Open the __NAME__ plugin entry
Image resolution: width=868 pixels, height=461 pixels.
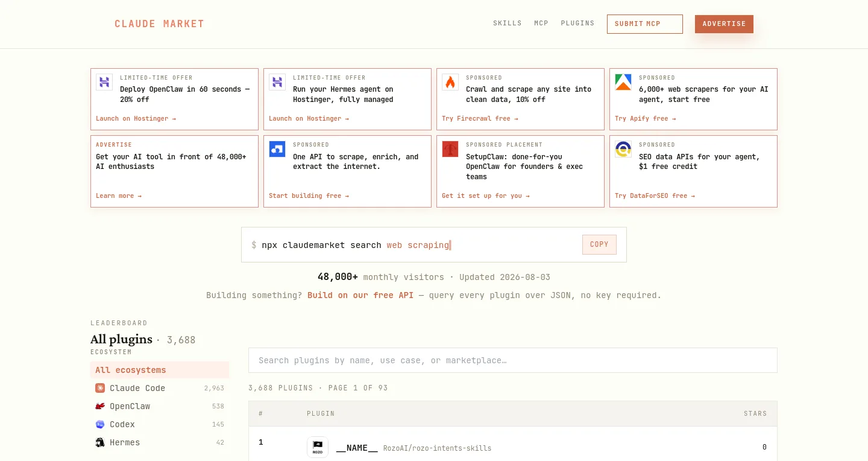[x=357, y=448]
